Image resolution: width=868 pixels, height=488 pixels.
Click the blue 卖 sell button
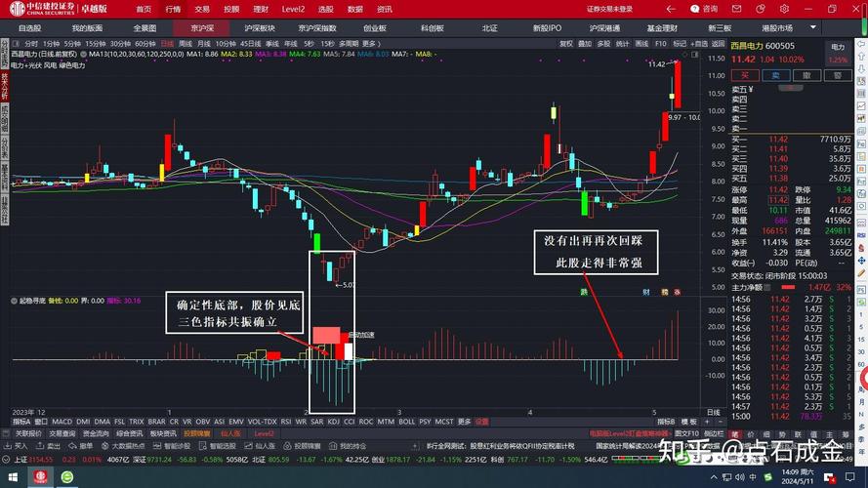coord(775,75)
